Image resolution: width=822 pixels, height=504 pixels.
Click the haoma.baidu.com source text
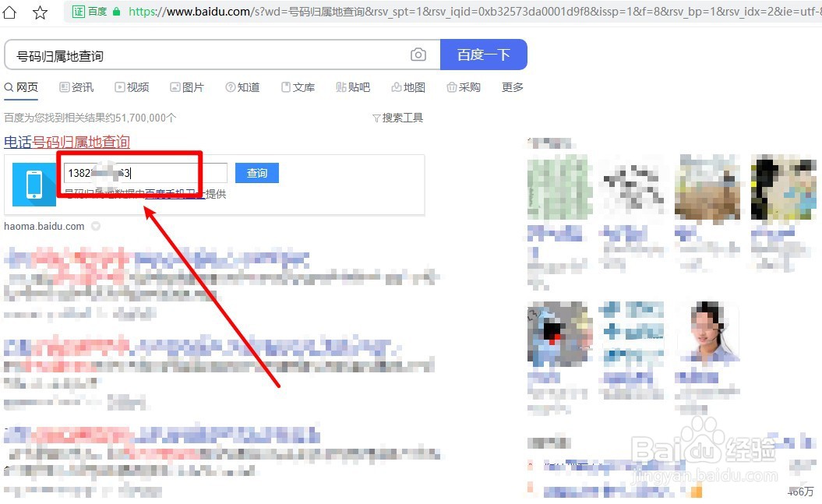[x=44, y=227]
